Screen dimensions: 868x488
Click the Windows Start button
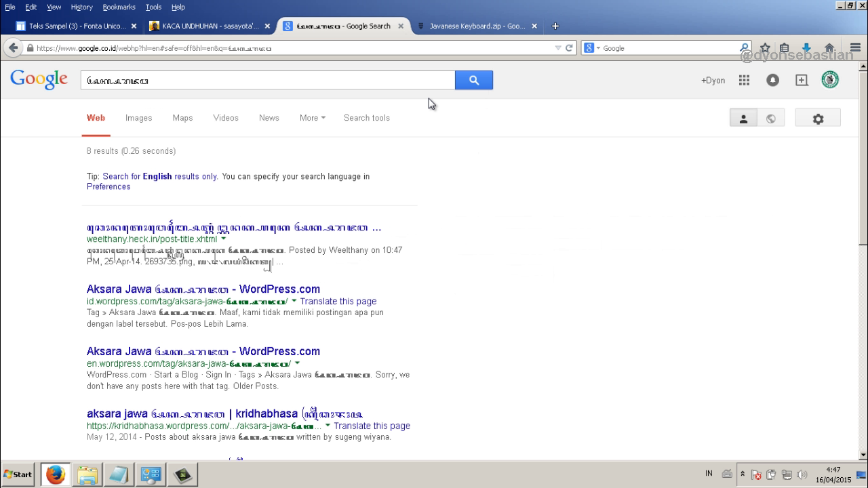coord(18,474)
